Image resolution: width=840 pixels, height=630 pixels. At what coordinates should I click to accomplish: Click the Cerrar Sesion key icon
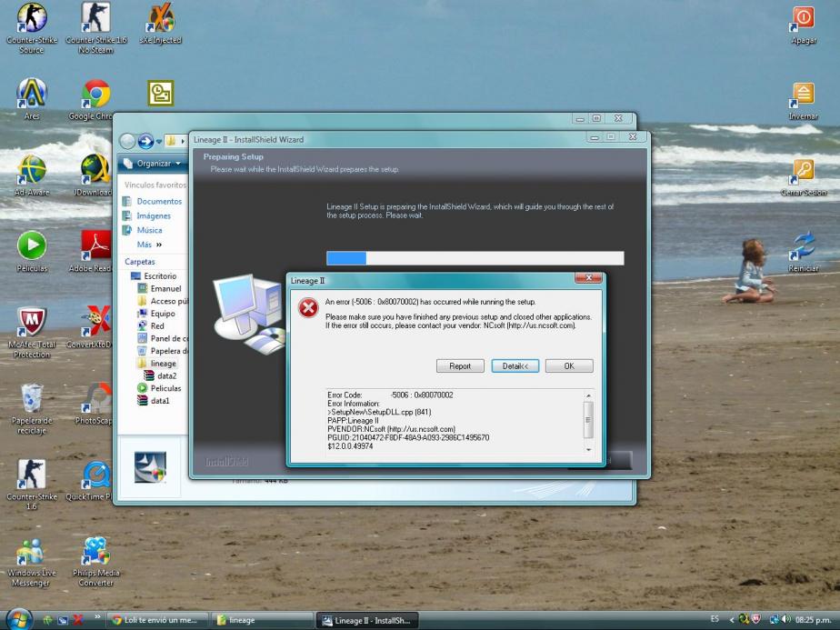coord(803,176)
